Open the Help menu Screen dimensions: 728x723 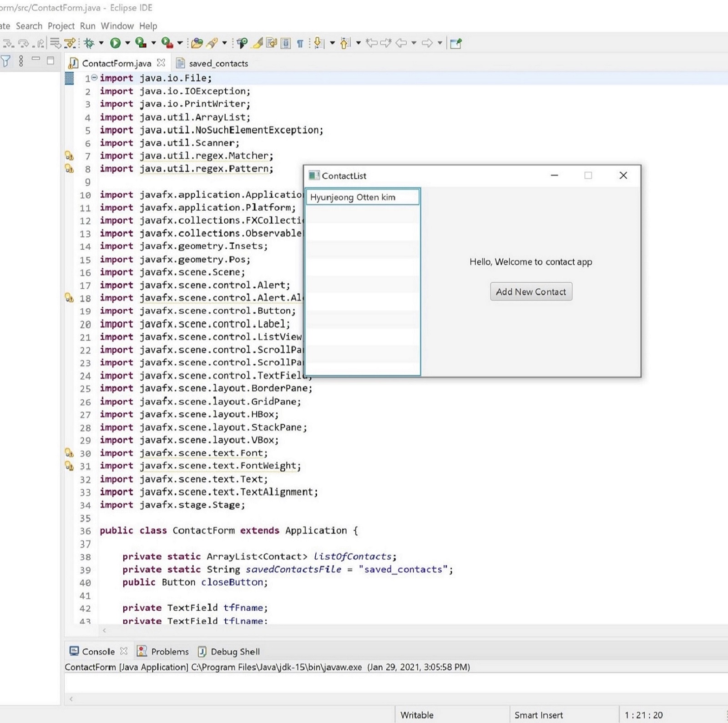click(148, 26)
